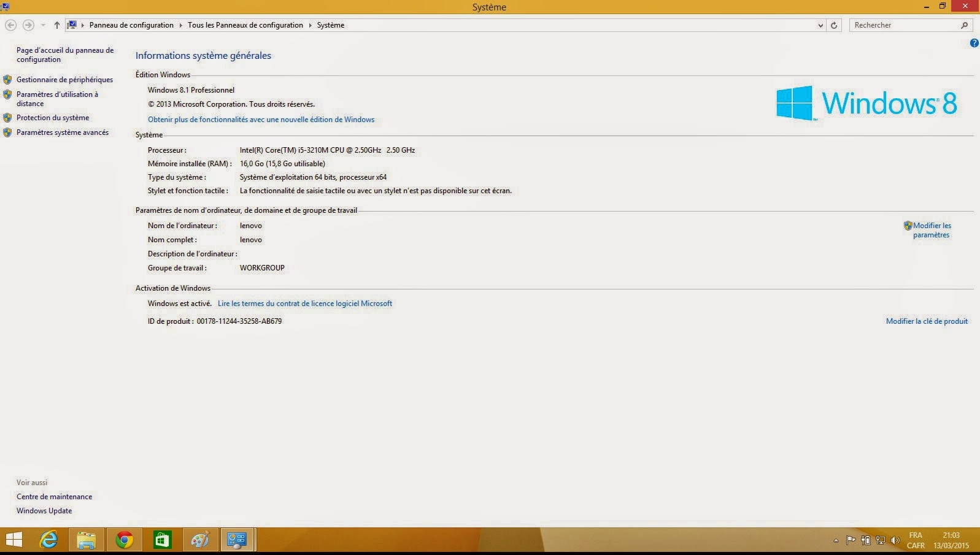Image resolution: width=980 pixels, height=555 pixels.
Task: Go up one level with Up arrow
Action: (x=56, y=25)
